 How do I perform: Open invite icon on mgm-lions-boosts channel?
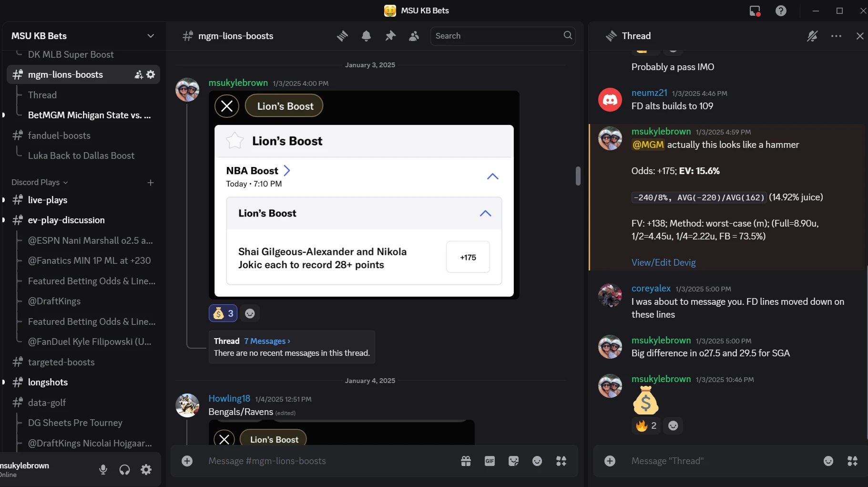[139, 74]
